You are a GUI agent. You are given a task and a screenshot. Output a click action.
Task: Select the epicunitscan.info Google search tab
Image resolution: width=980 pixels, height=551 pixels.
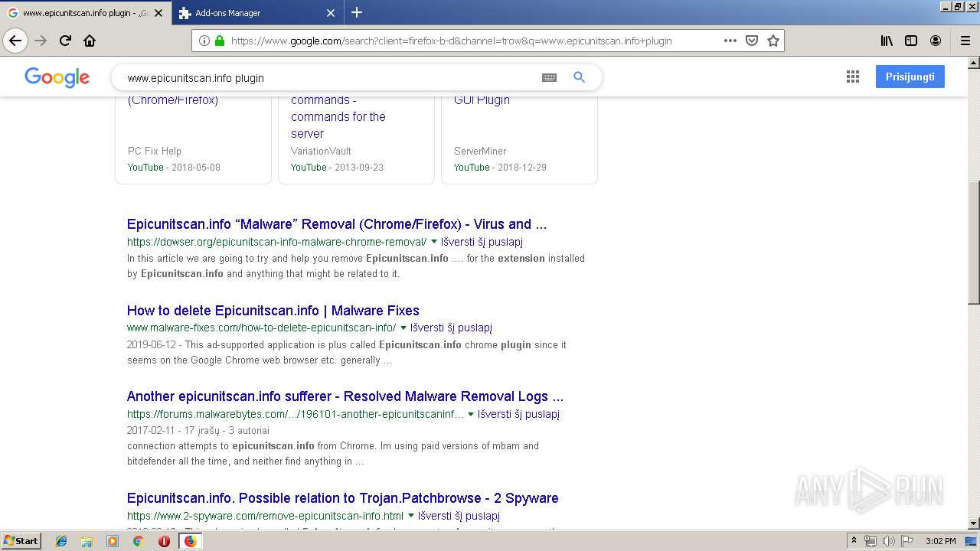point(86,13)
